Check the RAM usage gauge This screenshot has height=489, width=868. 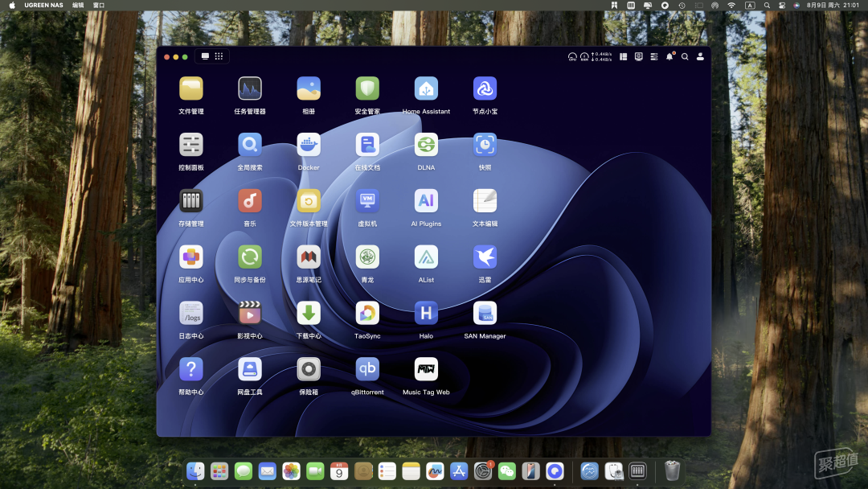584,56
